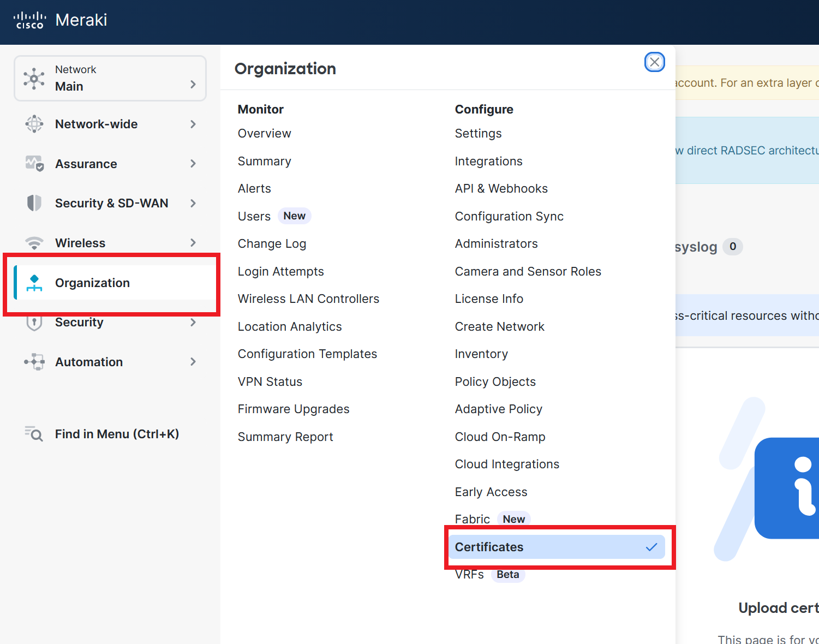Expand the Network-wide submenu arrow
The height and width of the screenshot is (644, 819).
[193, 124]
